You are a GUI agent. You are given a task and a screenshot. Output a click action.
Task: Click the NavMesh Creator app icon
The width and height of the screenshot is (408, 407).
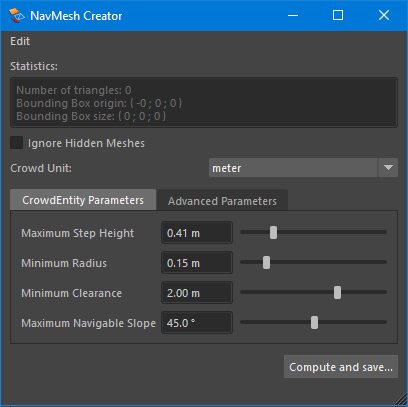(x=16, y=16)
